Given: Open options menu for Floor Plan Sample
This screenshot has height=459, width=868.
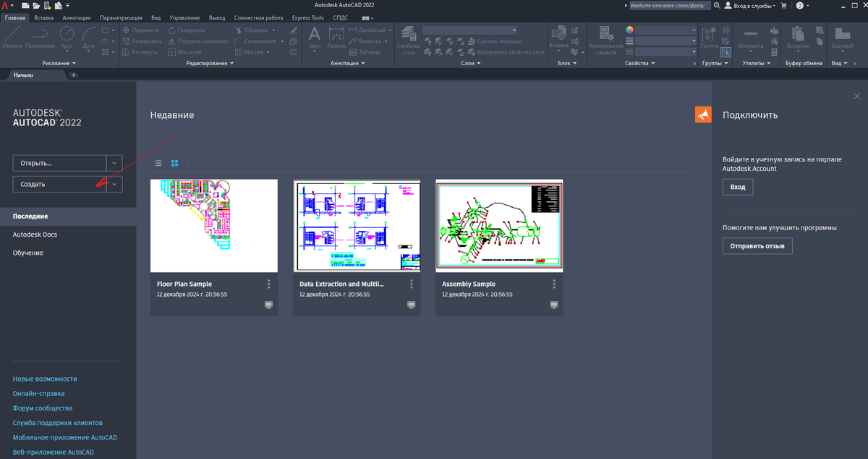Looking at the screenshot, I should click(269, 284).
